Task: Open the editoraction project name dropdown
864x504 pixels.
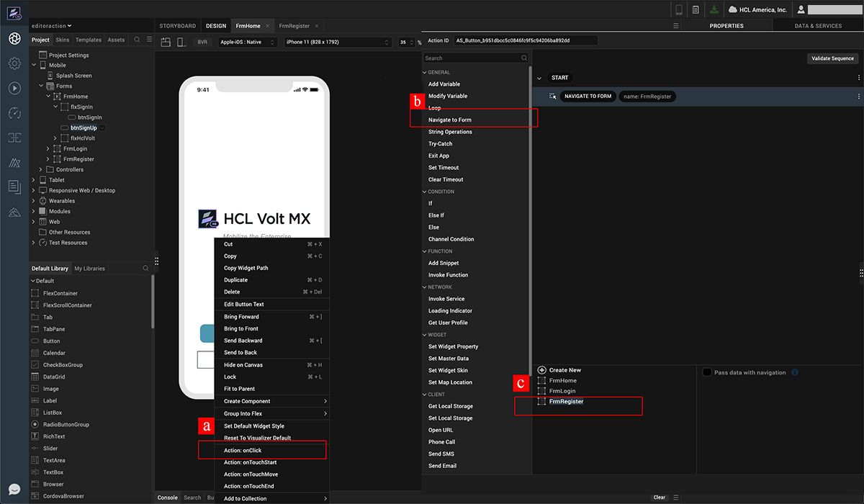Action: click(x=52, y=26)
